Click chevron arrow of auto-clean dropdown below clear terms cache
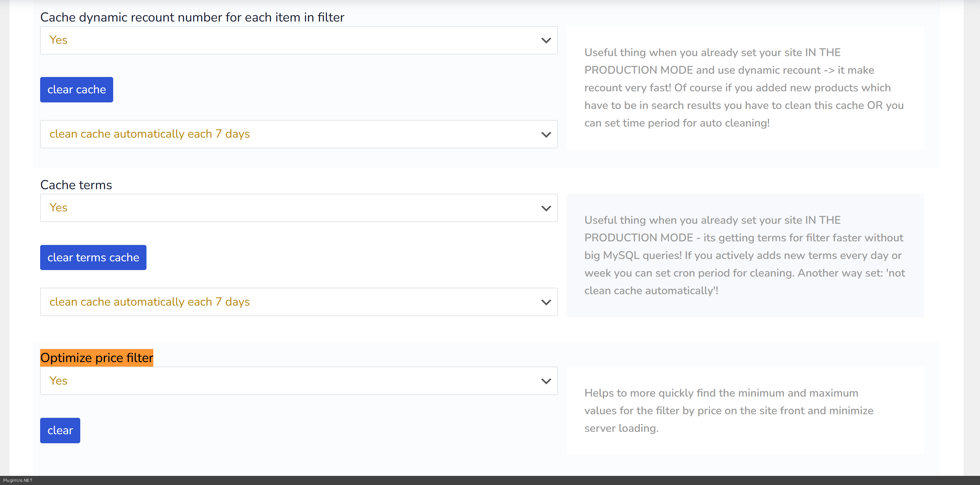Screen dimensions: 980x485 [x=546, y=302]
